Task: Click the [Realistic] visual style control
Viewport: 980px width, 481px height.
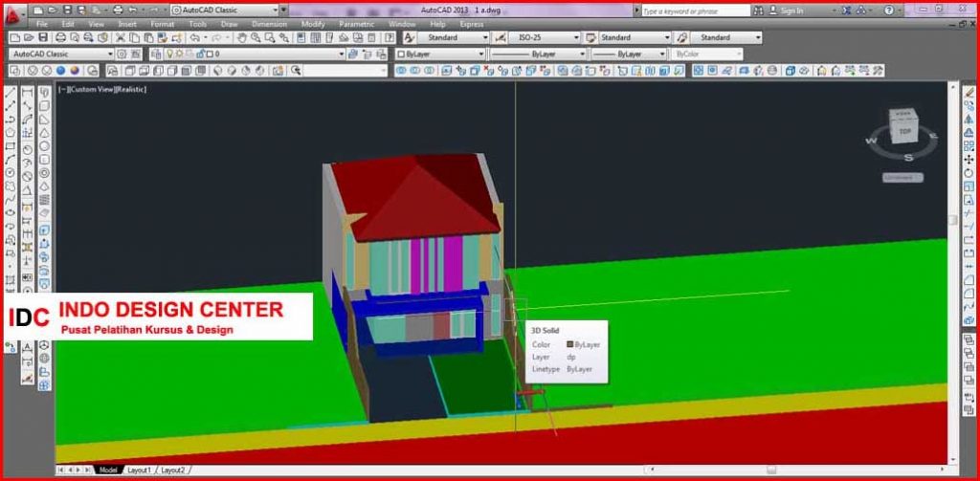Action: 129,89
